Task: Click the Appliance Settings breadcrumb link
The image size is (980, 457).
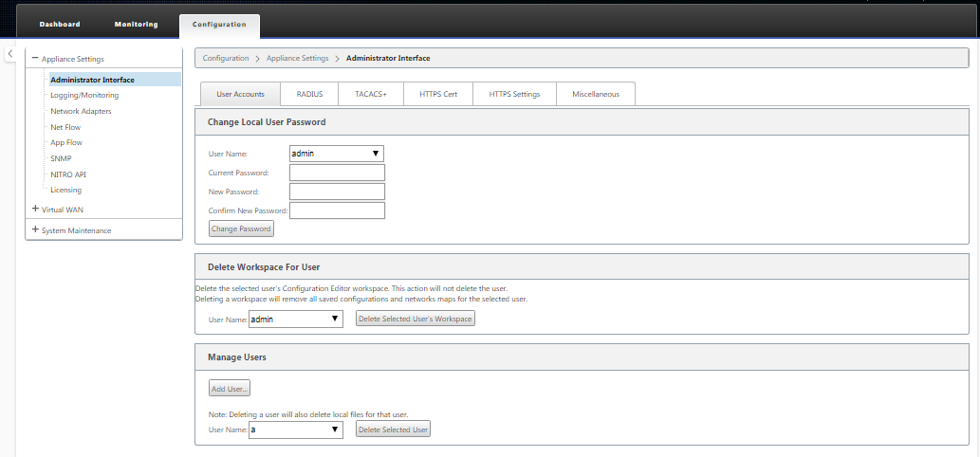Action: 298,58
